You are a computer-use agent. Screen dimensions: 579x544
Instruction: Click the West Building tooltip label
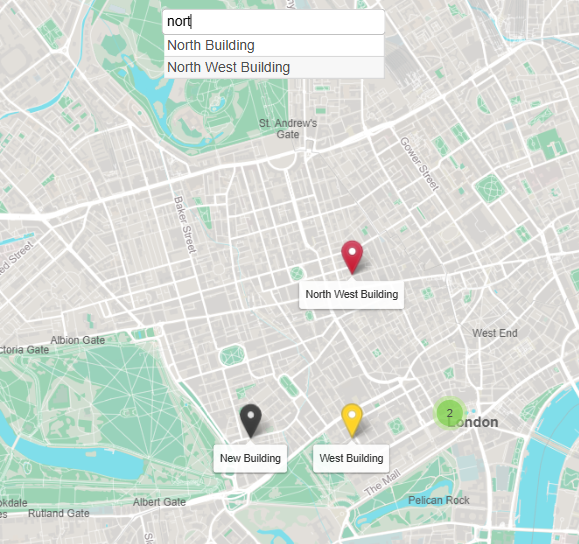[x=351, y=458]
